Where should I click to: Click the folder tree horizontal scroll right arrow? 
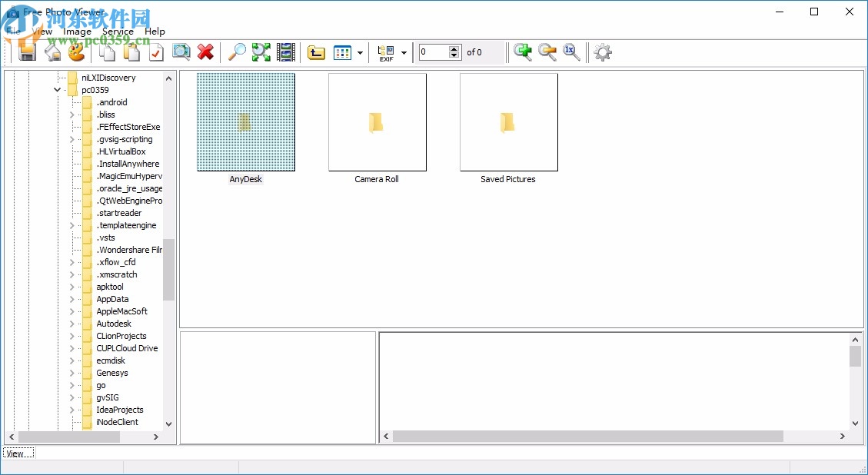click(x=155, y=437)
